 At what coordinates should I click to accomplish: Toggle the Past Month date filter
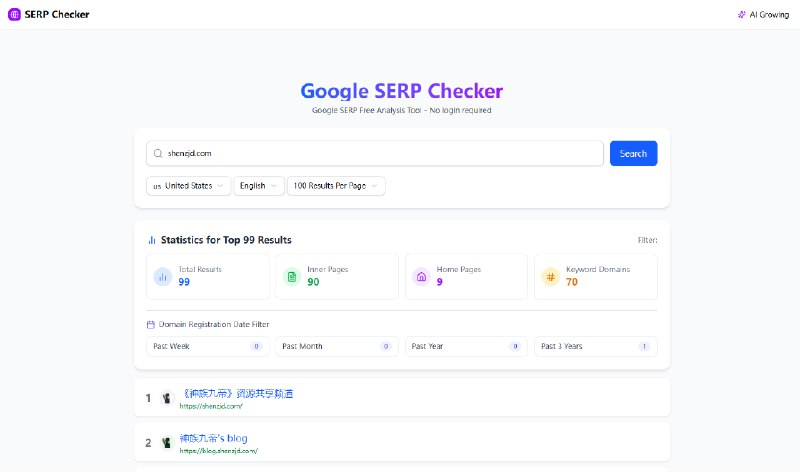[x=336, y=346]
